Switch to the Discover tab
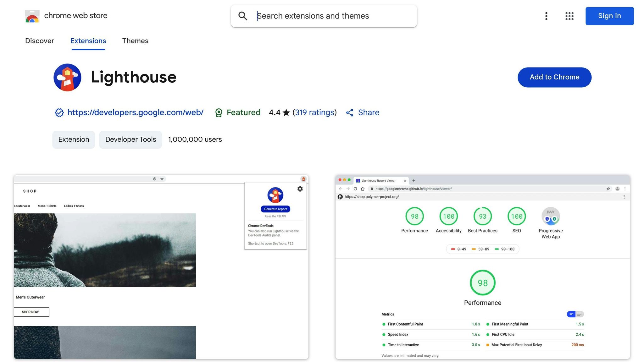Viewport: 644px width, 362px height. click(x=40, y=41)
